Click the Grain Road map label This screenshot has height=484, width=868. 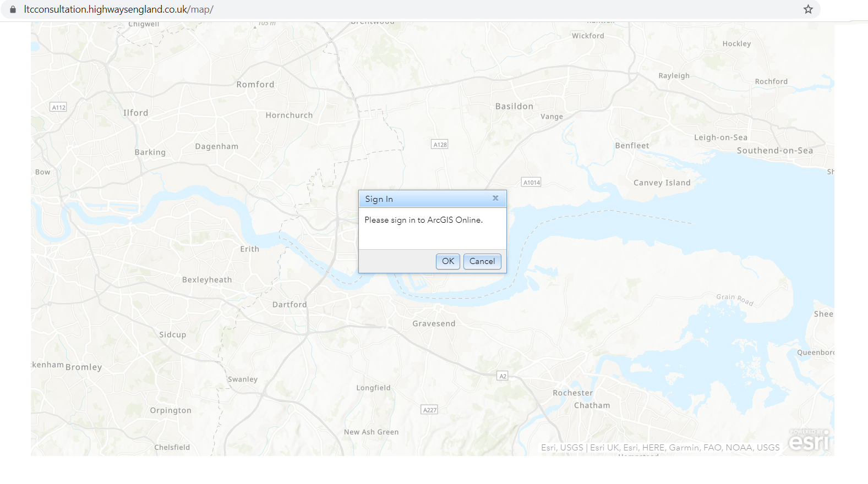[x=735, y=299]
